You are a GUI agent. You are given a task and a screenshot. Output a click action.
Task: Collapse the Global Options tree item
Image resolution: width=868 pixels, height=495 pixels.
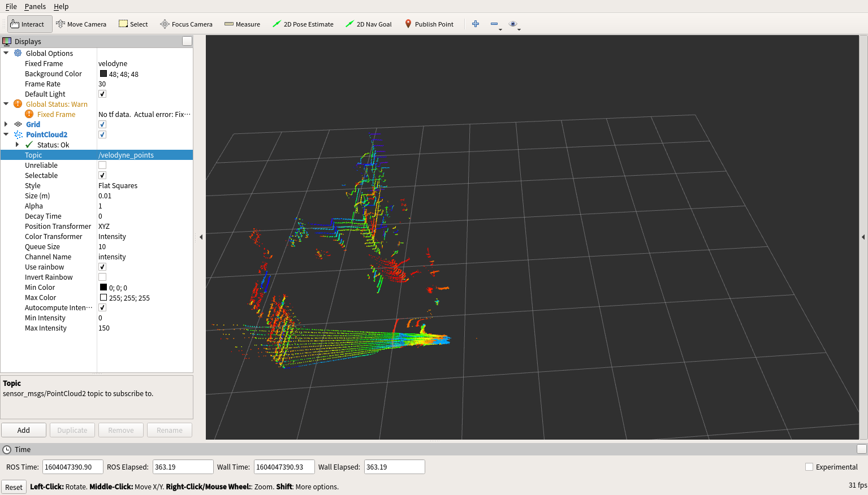tap(6, 53)
